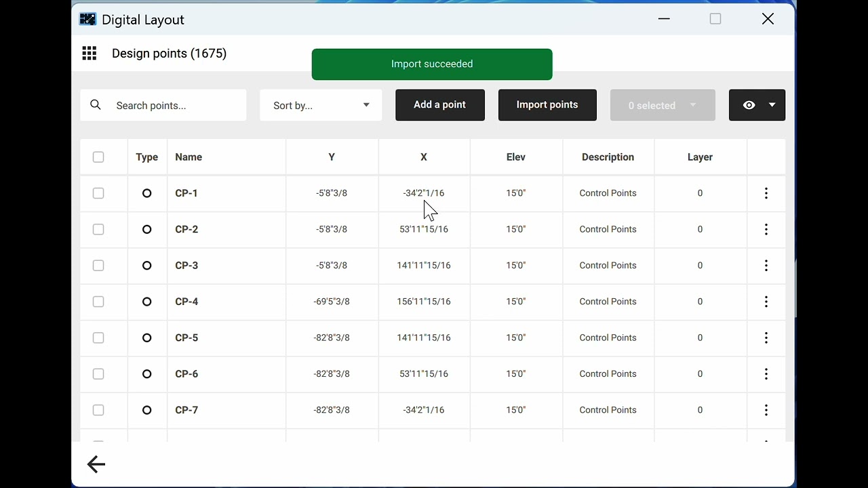
Task: Click the search magnifier icon
Action: pyautogui.click(x=96, y=105)
